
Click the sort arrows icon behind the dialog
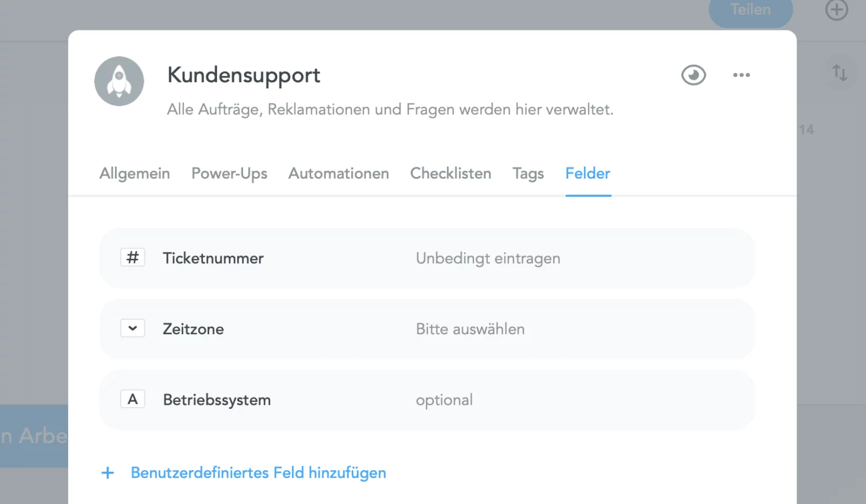pyautogui.click(x=840, y=73)
